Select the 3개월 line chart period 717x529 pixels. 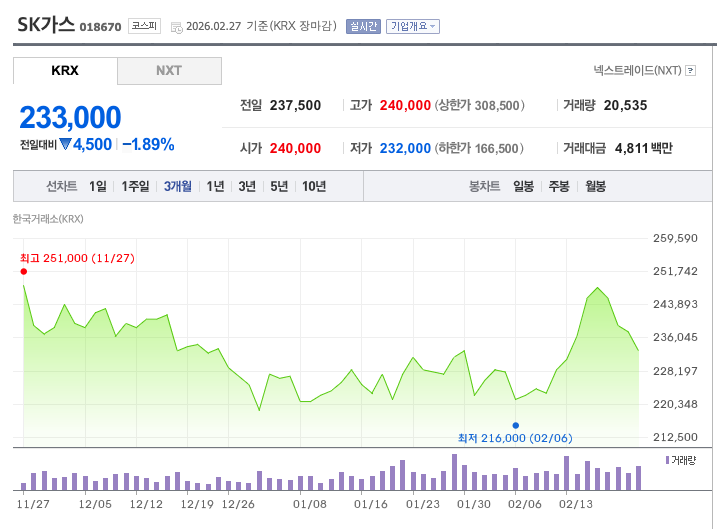pos(178,186)
